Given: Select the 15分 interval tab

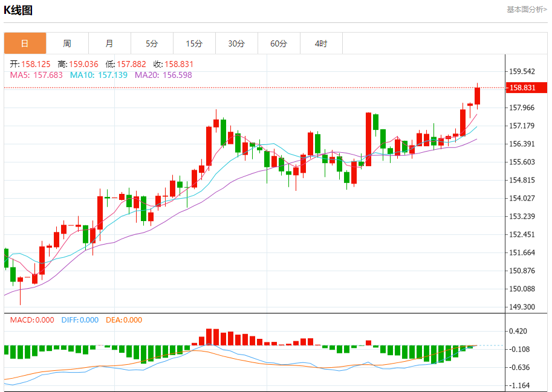Looking at the screenshot, I should pyautogui.click(x=194, y=43).
